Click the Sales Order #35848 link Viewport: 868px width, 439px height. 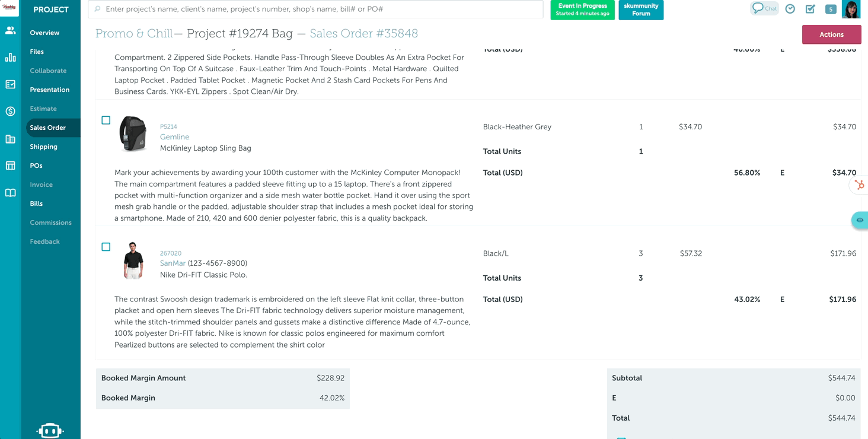coord(363,34)
